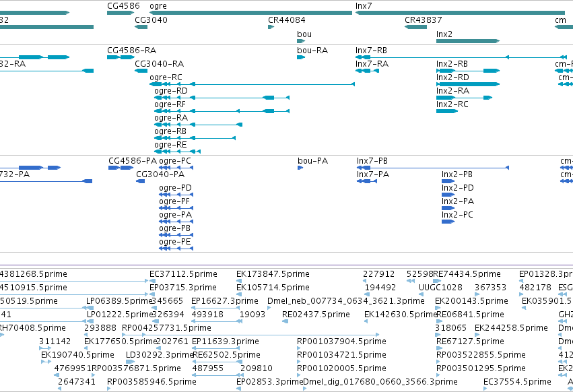The image size is (573, 392).
Task: Select protein ogre-PC
Action: [176, 168]
